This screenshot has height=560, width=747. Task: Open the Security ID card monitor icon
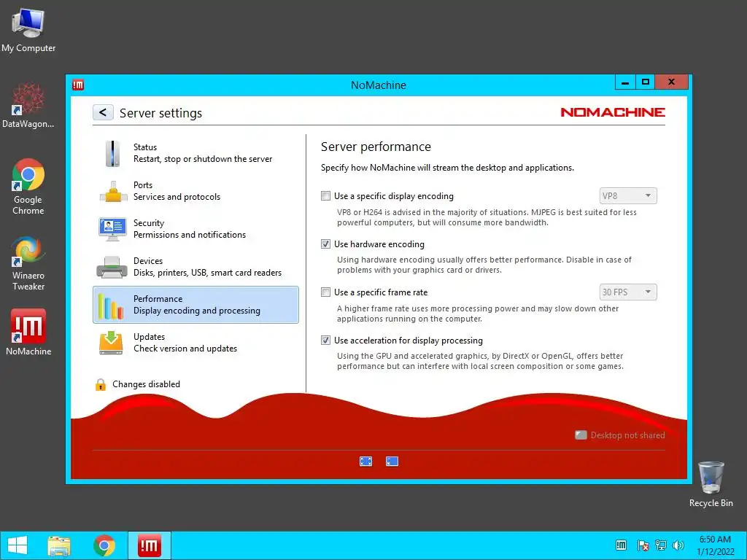[x=112, y=229]
